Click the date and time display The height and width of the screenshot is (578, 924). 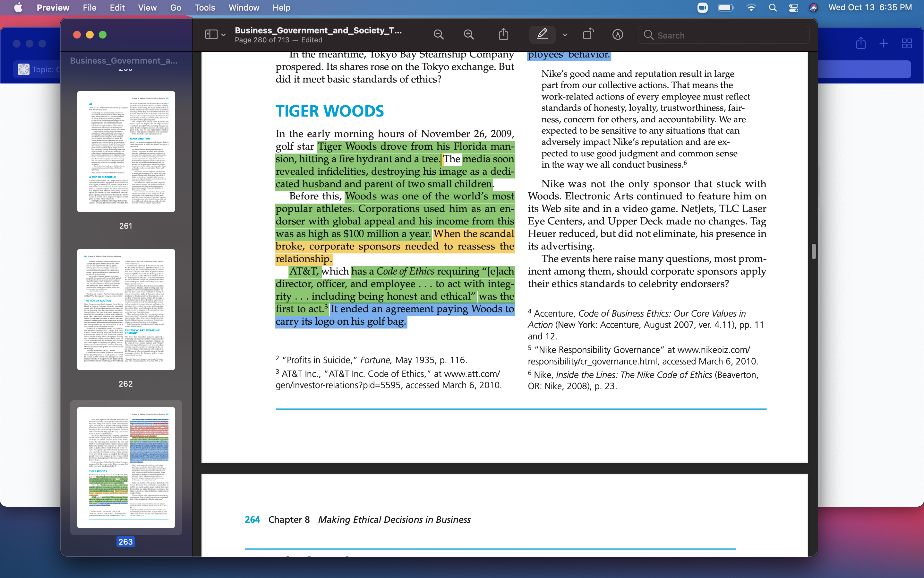pos(870,8)
